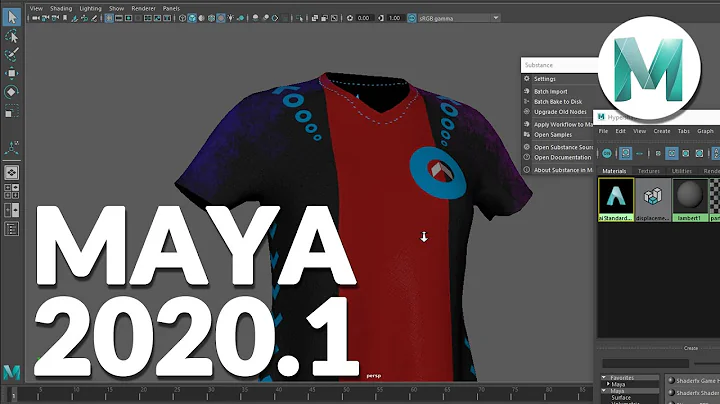Toggle isolate select icon
This screenshot has width=720, height=404.
coord(299,18)
